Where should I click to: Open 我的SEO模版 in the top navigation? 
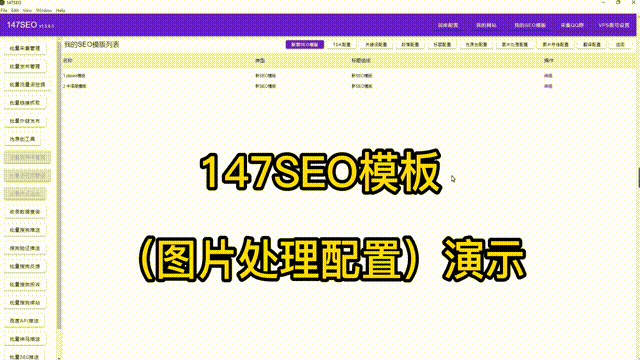pyautogui.click(x=530, y=25)
